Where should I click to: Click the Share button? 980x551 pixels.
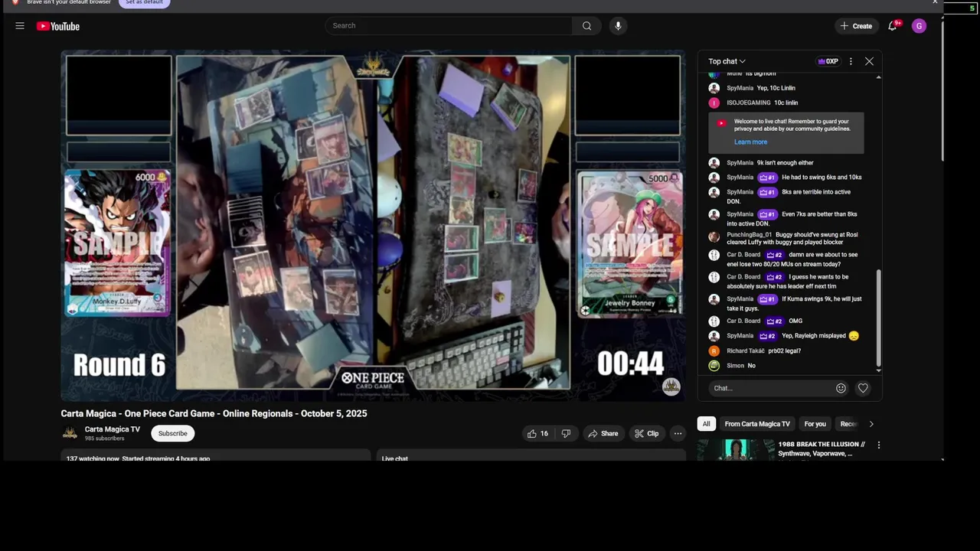pyautogui.click(x=603, y=433)
